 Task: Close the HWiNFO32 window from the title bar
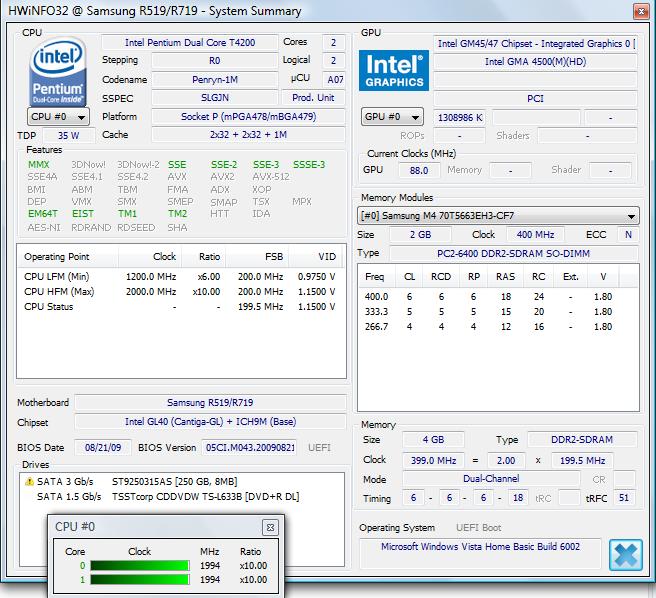tap(641, 11)
